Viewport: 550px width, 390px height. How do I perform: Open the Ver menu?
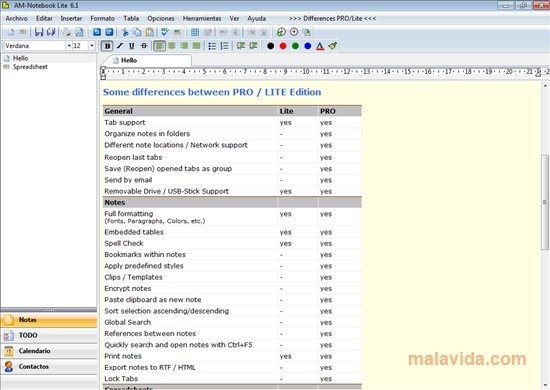click(234, 18)
